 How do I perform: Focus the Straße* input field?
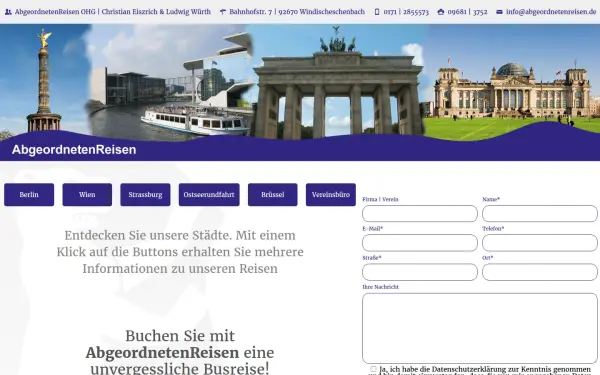point(420,272)
